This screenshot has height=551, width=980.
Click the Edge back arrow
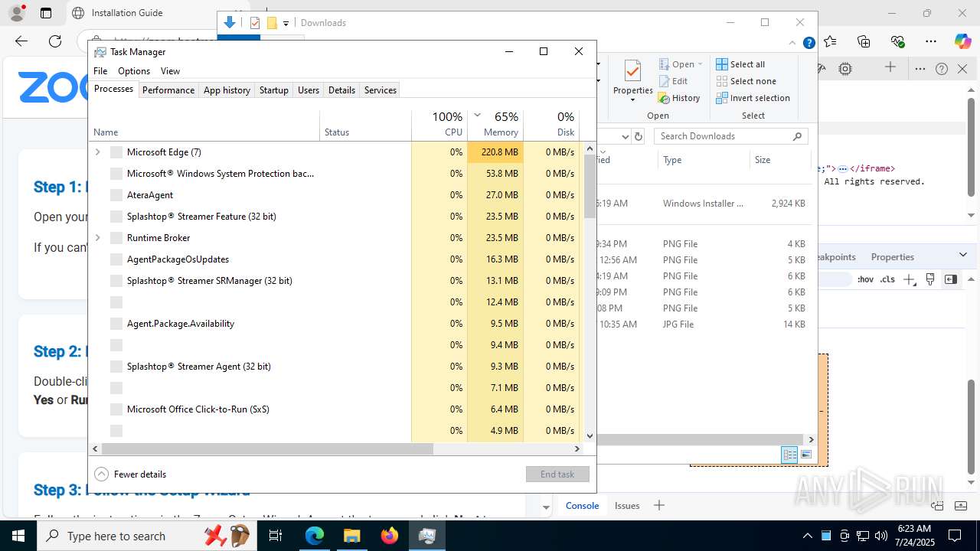tap(21, 41)
